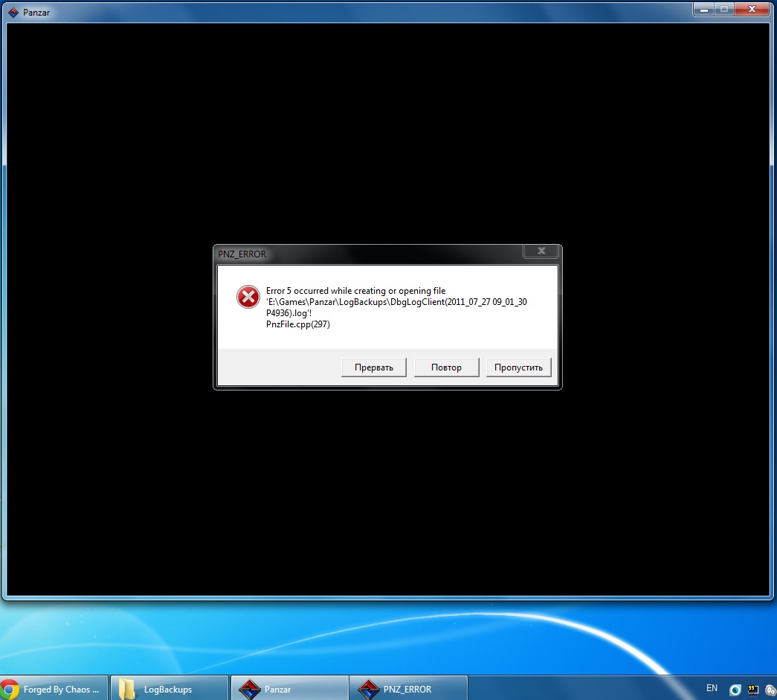The image size is (777, 700).
Task: Select PNZ_ERROR taskbar button
Action: pyautogui.click(x=409, y=689)
